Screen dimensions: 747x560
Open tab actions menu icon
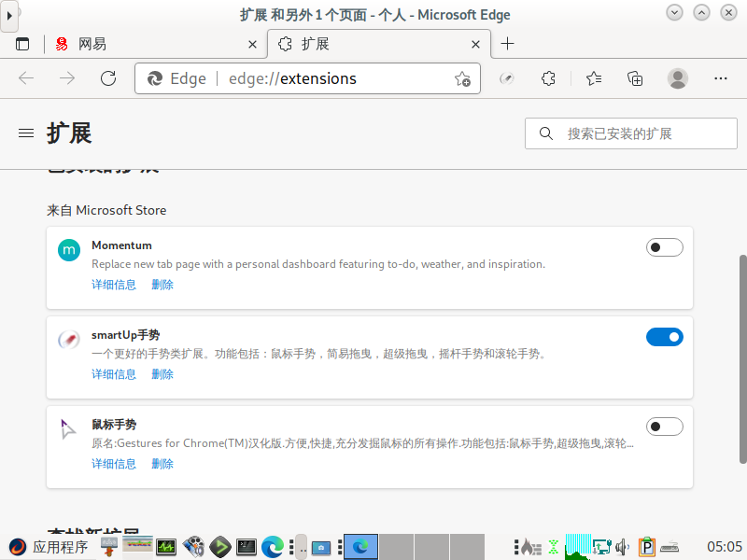tap(22, 44)
